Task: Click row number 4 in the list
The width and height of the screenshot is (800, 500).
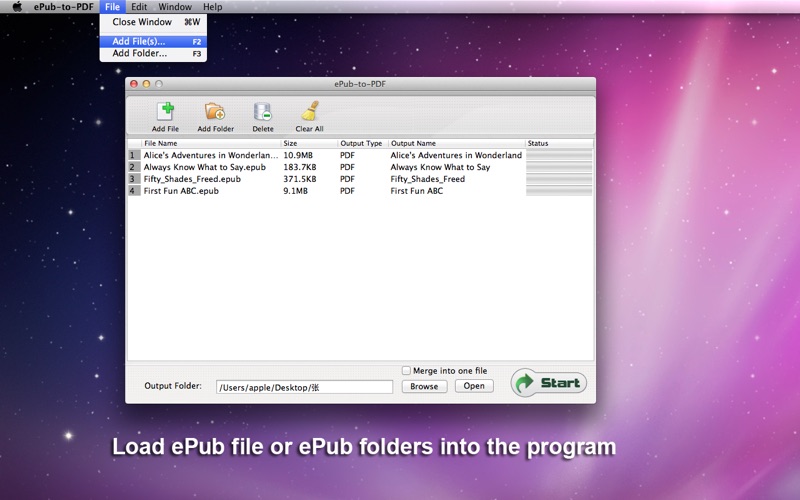Action: [133, 191]
